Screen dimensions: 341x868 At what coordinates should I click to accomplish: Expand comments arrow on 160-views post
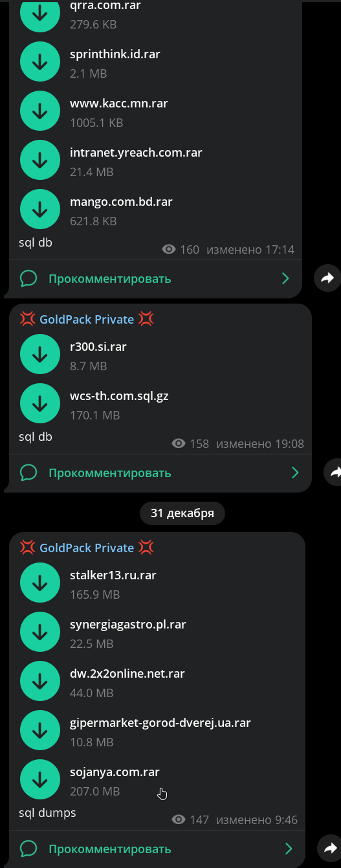pyautogui.click(x=285, y=278)
